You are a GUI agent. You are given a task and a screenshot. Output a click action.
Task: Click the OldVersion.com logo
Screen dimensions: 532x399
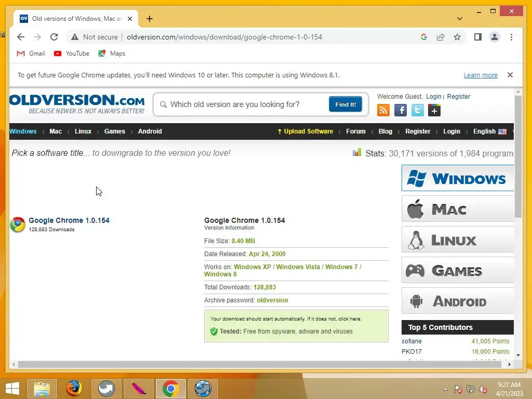77,104
